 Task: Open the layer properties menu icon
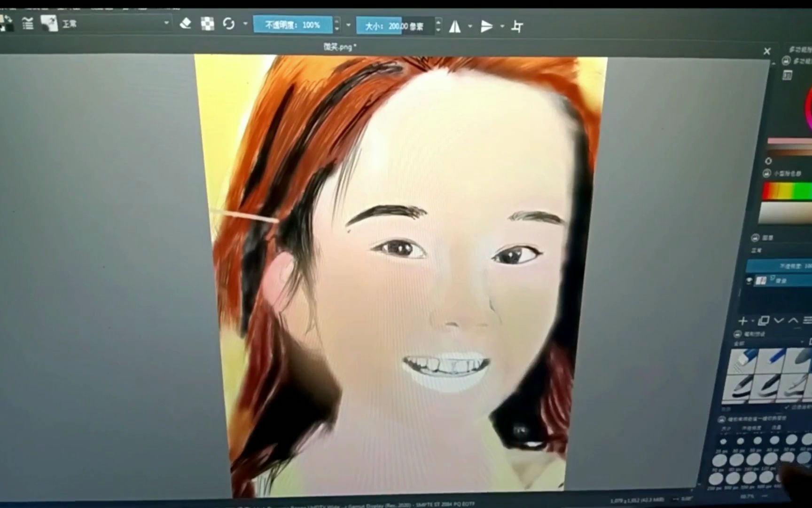(x=807, y=320)
